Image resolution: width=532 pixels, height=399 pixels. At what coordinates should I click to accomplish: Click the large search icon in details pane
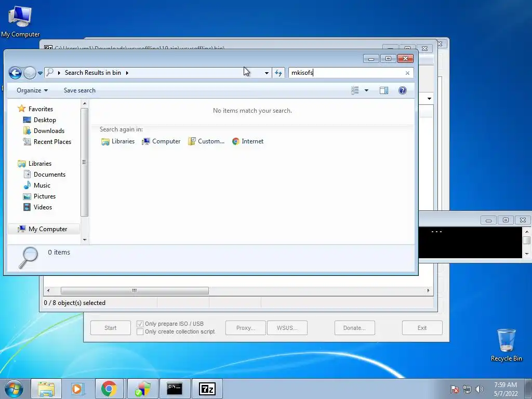[x=28, y=258]
